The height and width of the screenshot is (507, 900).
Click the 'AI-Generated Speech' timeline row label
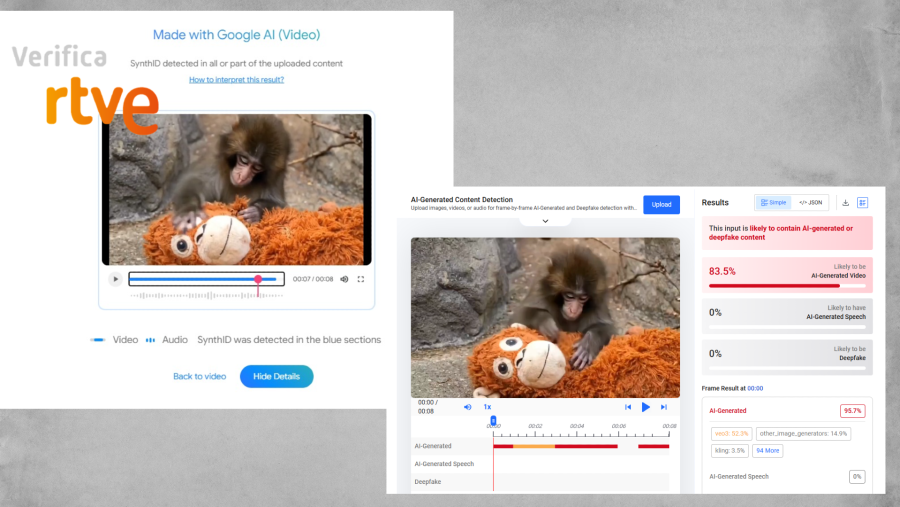[x=444, y=464]
